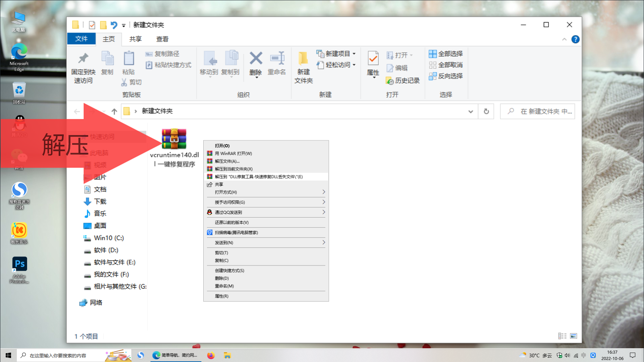Viewport: 644px width, 362px height.
Task: Choose Create shortcut (S) in context menu
Action: (x=266, y=270)
